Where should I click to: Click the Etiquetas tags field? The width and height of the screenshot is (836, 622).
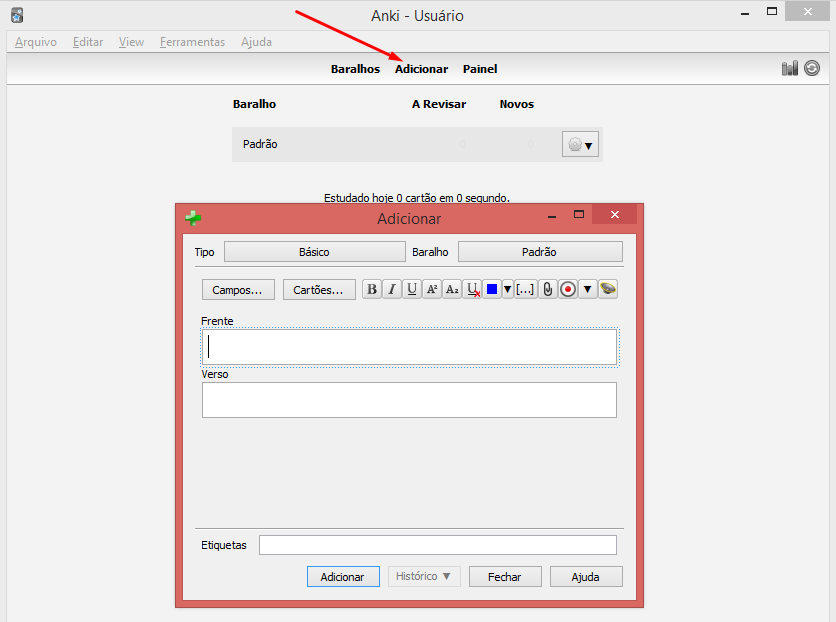point(438,545)
